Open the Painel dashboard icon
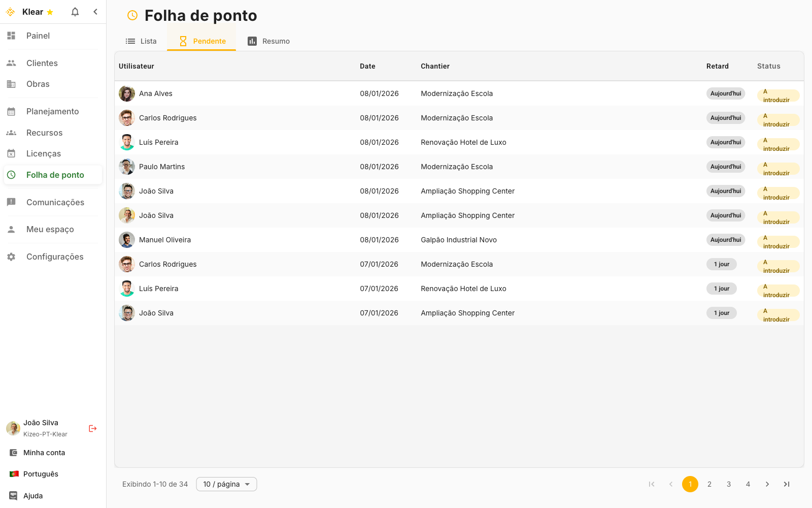This screenshot has height=508, width=812. click(11, 36)
